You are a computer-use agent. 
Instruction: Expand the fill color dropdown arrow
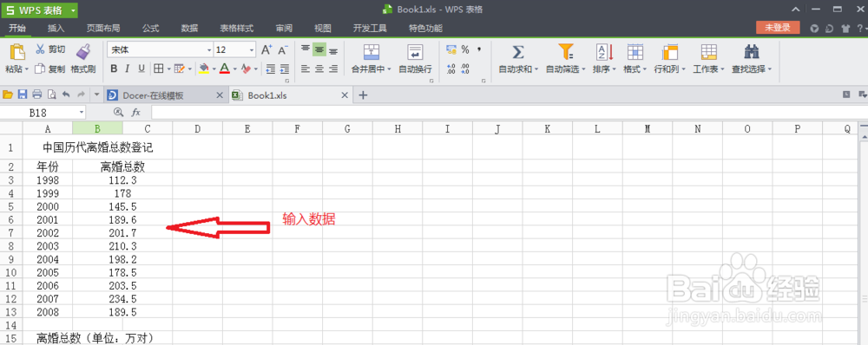pos(214,69)
